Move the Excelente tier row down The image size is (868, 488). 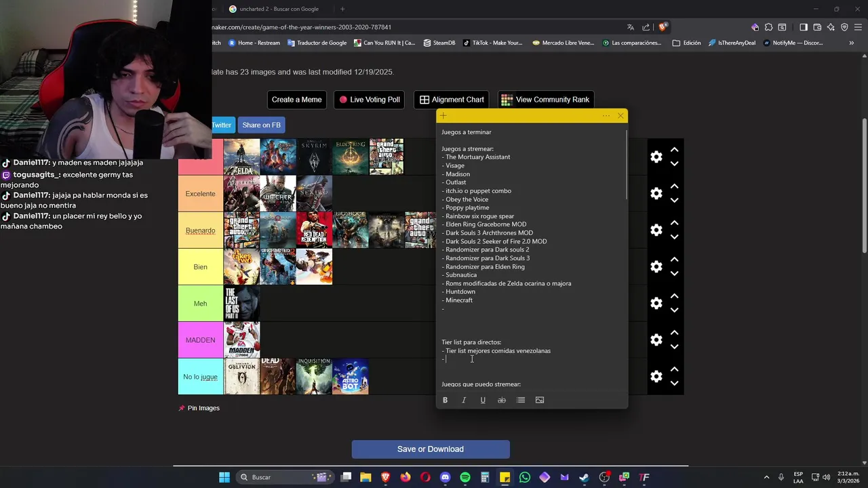click(675, 201)
